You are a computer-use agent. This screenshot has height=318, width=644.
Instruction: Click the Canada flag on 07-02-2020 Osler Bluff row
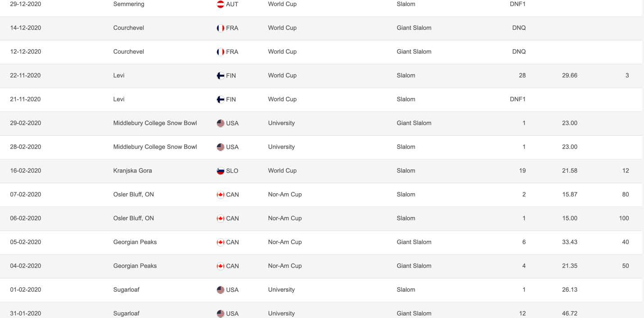(221, 195)
